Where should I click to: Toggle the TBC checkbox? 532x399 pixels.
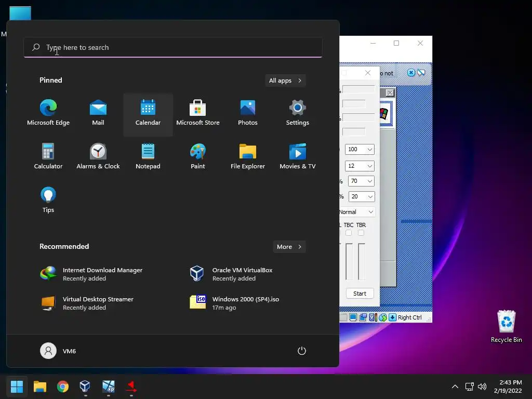click(349, 233)
